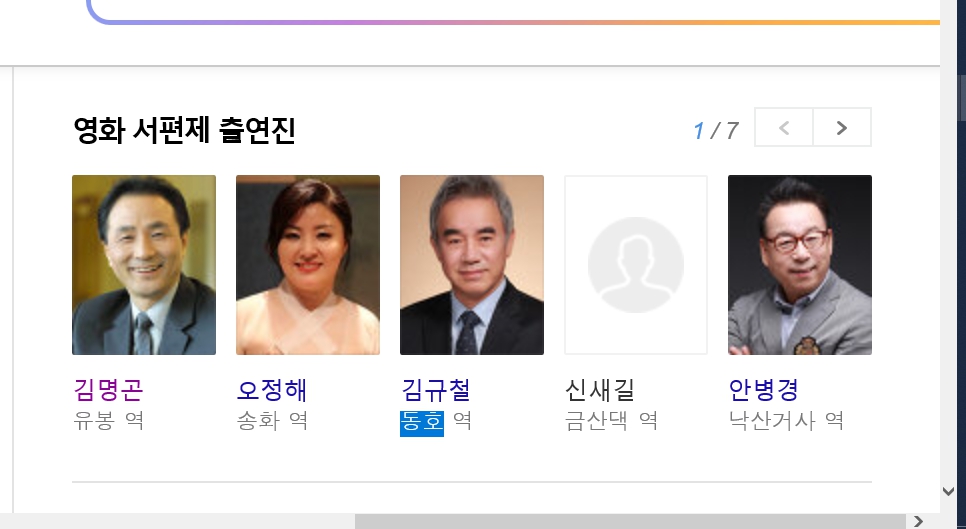Click the vertical scrollbar thumb
Viewport: 966px width, 529px height.
pos(962,97)
